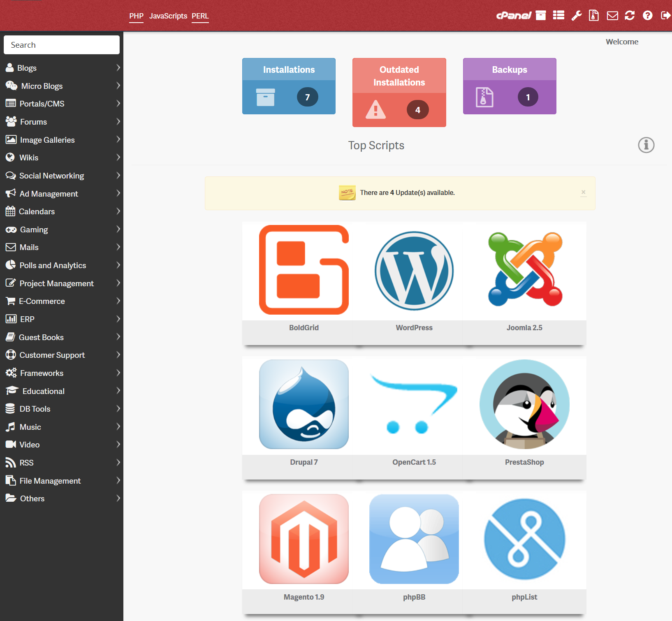Open the Outdated Installations count badge 4
Viewport: 672px width, 621px height.
point(417,110)
